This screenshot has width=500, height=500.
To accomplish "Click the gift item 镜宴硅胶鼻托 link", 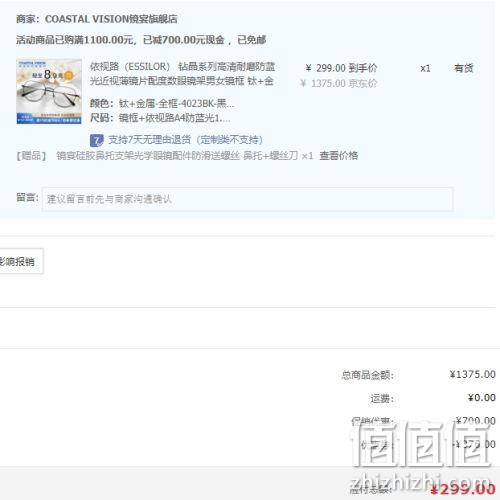I will [x=185, y=156].
